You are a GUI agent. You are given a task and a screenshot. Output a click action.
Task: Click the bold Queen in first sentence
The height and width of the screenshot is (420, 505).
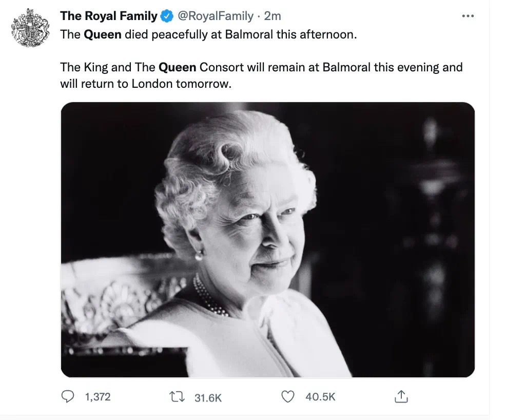[103, 35]
